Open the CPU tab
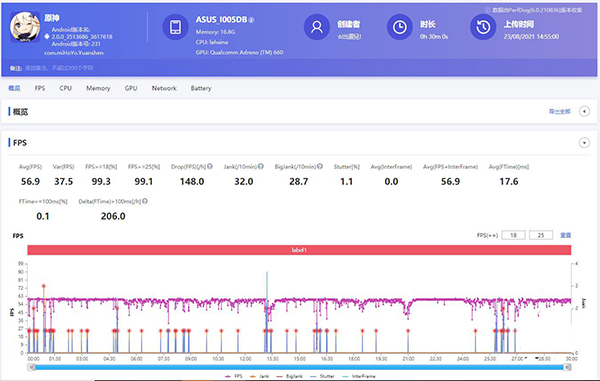600x381 pixels. [x=65, y=88]
